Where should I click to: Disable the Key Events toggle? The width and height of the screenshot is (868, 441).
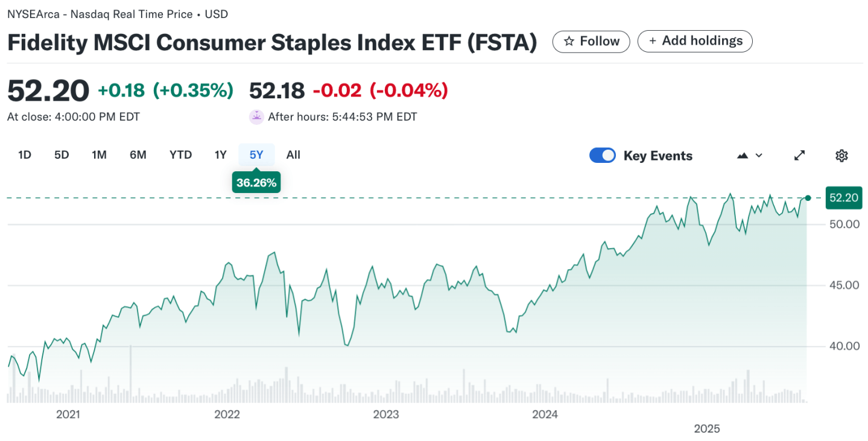coord(602,155)
